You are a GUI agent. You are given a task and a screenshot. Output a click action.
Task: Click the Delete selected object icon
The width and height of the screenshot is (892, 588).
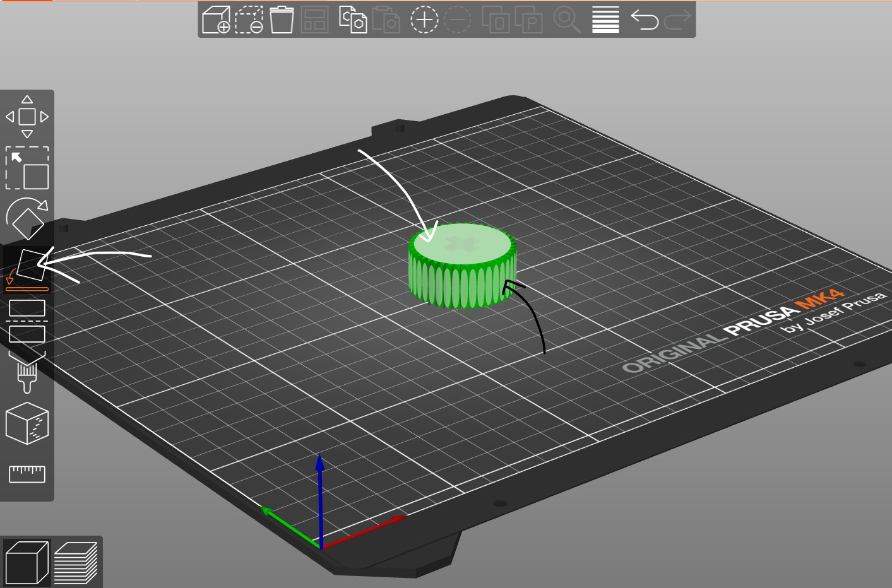[x=249, y=20]
